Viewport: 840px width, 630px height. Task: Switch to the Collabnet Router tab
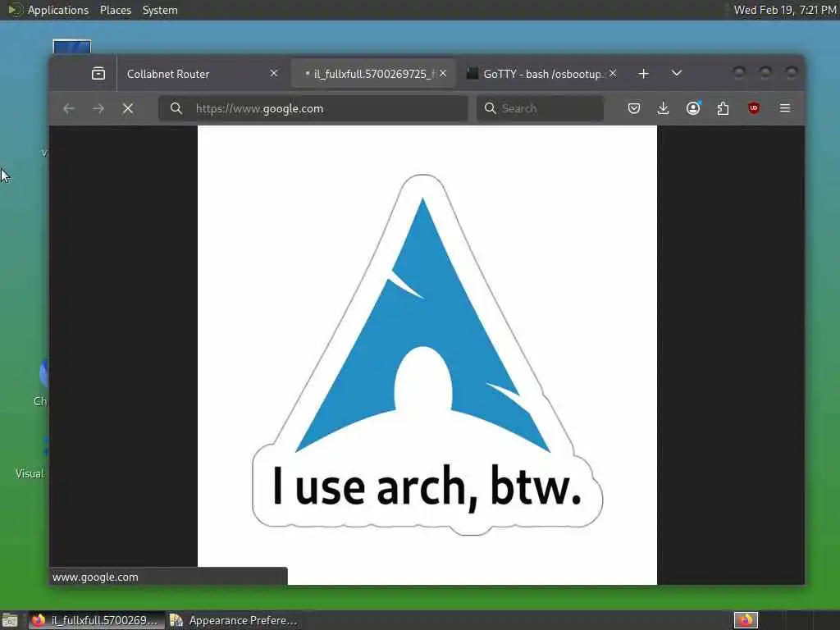pyautogui.click(x=203, y=73)
